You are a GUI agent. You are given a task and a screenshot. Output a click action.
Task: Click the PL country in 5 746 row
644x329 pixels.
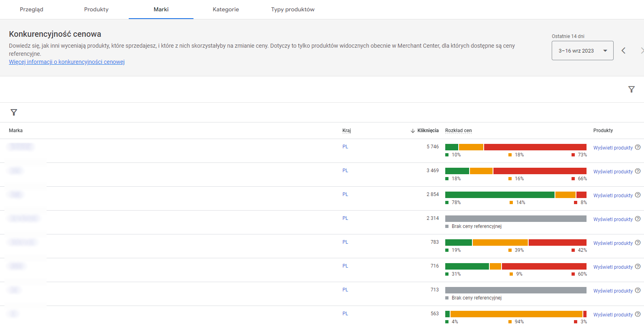(x=345, y=147)
